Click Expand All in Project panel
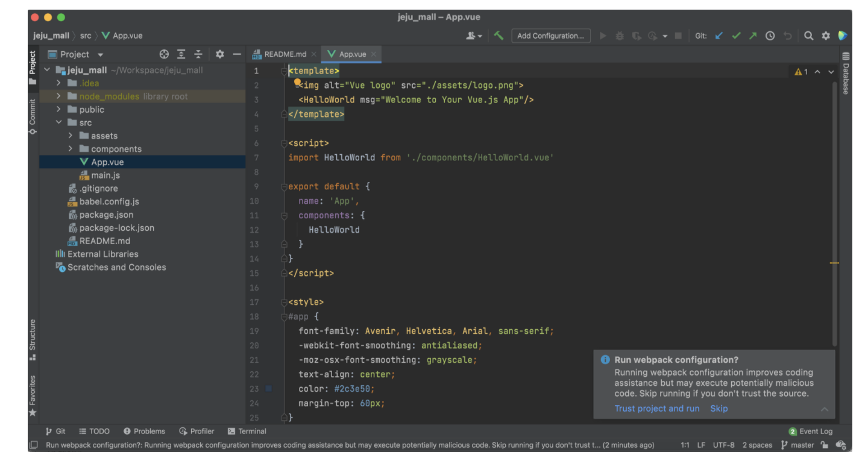This screenshot has width=868, height=469. pos(181,54)
